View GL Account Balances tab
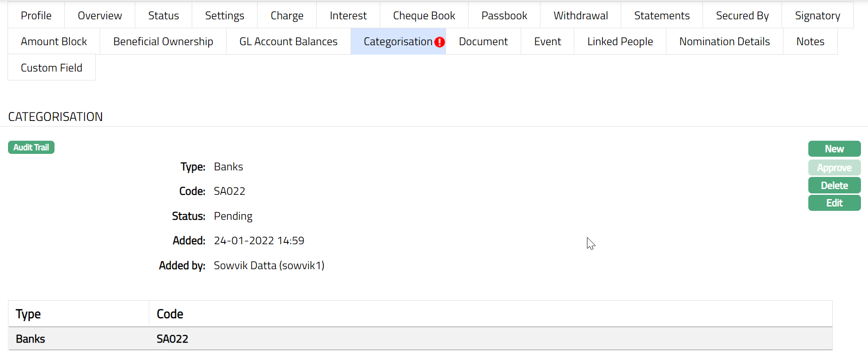Viewport: 868px width, 352px height. coord(288,41)
